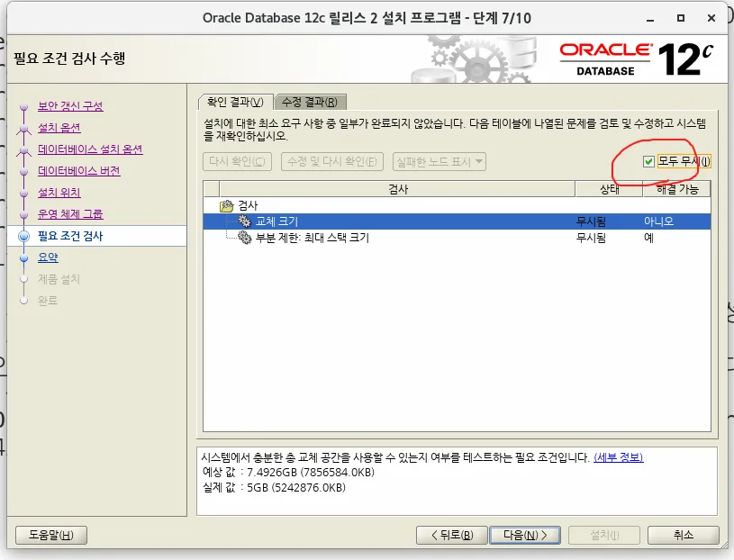Go to the 운영 체제 그룹 step
734x560 pixels.
pos(70,214)
